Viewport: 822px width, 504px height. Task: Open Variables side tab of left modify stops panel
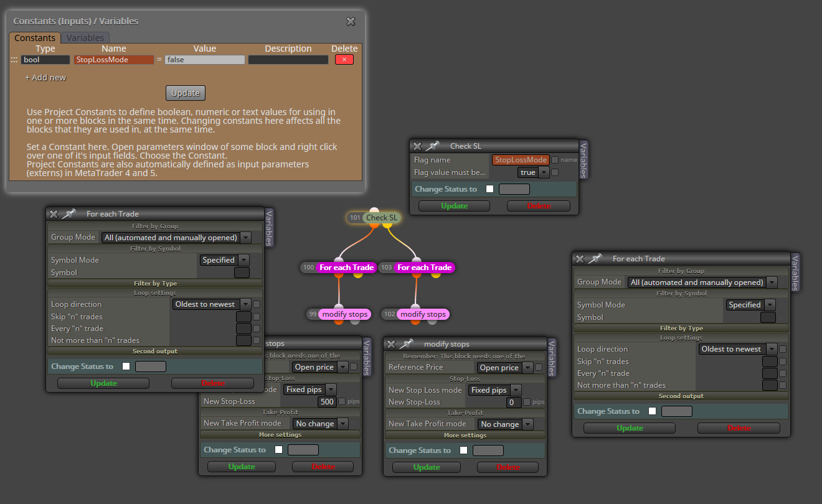(367, 358)
